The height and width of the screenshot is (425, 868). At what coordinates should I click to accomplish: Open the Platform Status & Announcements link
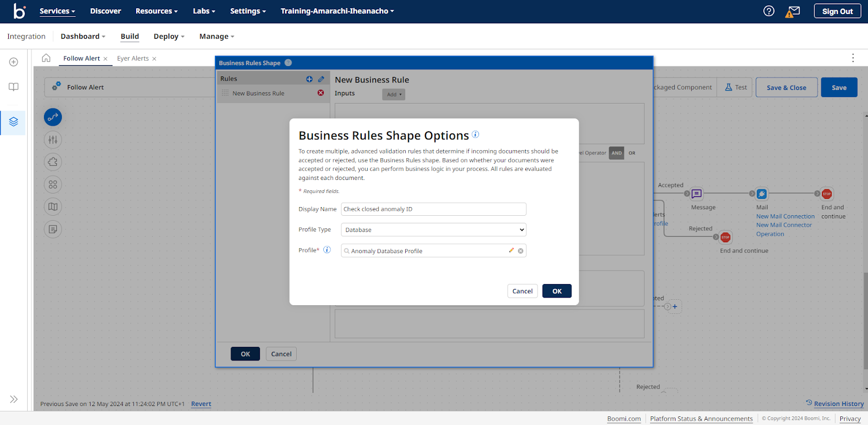(701, 418)
